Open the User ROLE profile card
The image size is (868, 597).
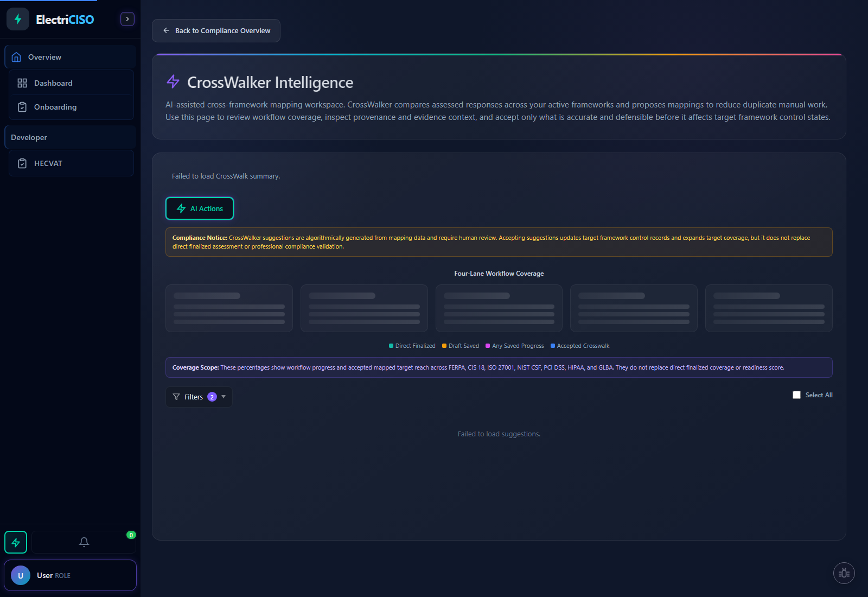tap(70, 575)
